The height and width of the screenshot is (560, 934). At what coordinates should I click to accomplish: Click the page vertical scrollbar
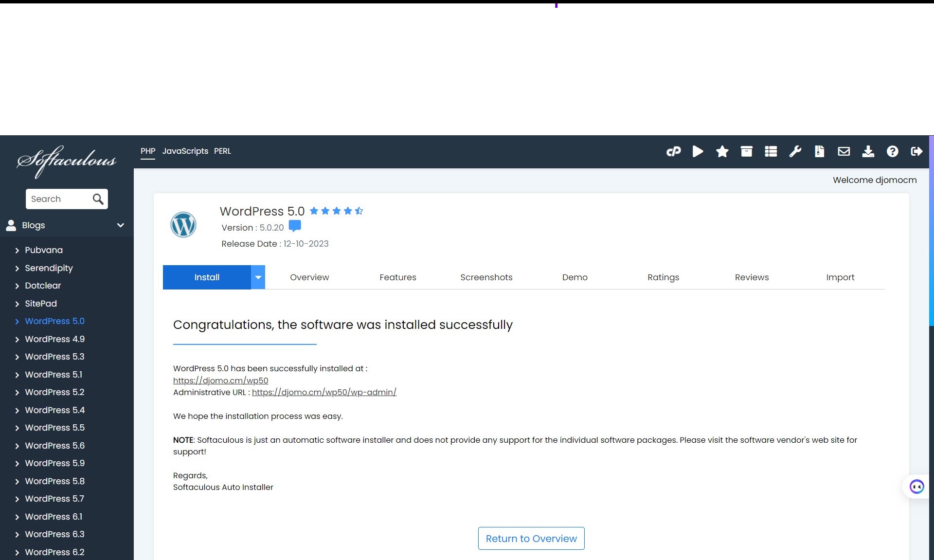(932, 231)
